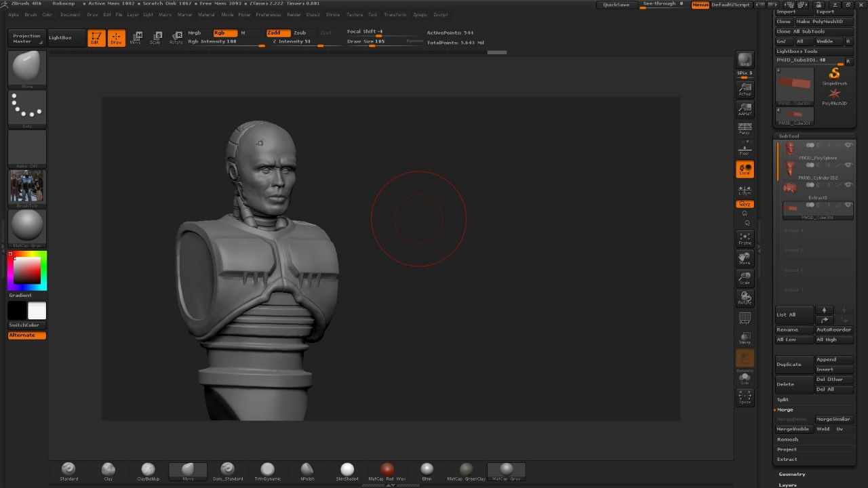The height and width of the screenshot is (488, 868).
Task: Select the ClayBuildup brush
Action: [148, 472]
